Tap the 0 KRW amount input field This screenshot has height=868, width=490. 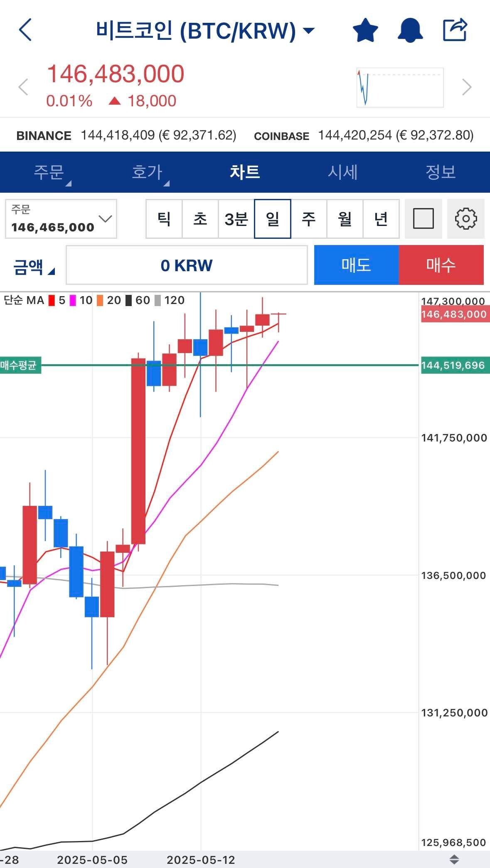187,265
